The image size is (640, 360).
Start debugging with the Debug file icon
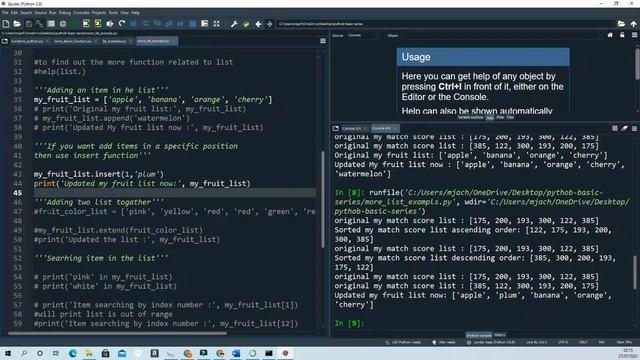point(133,24)
